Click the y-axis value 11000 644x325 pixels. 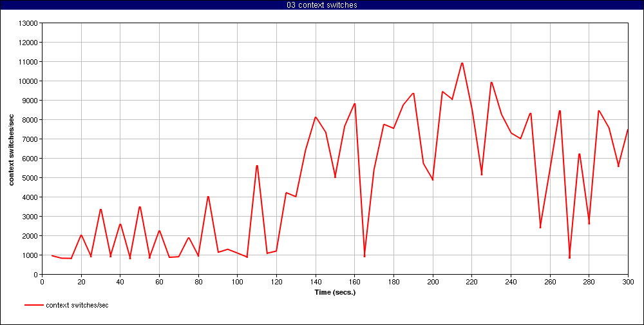(x=29, y=62)
